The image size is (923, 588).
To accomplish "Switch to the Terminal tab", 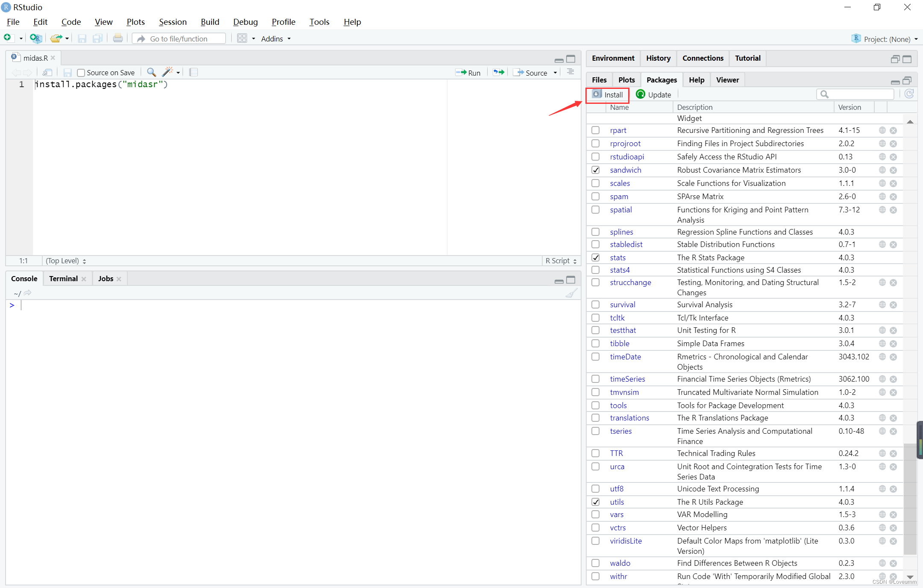I will click(63, 279).
